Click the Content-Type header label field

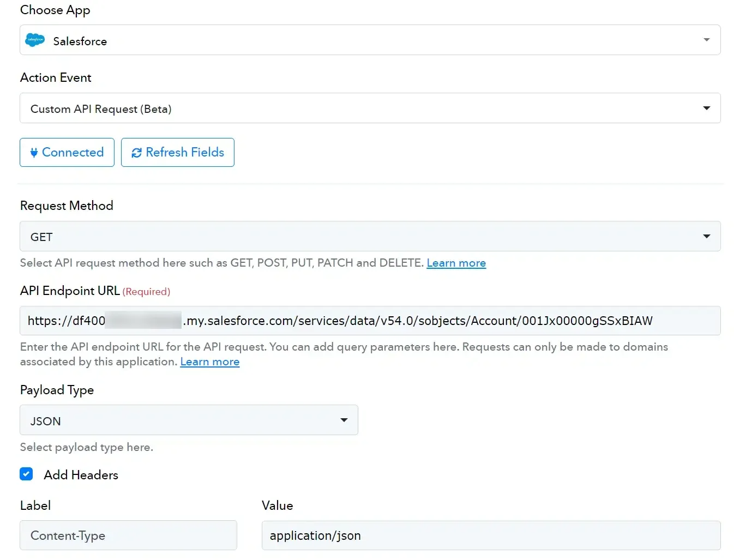(x=129, y=535)
